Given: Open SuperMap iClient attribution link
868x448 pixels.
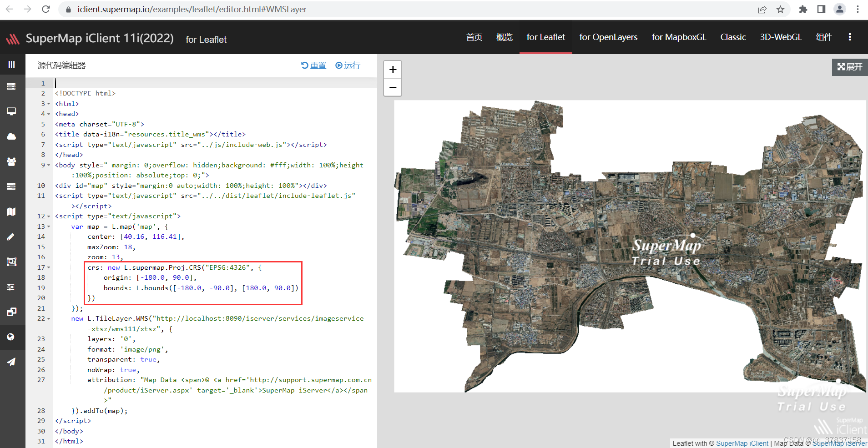Looking at the screenshot, I should coord(742,443).
